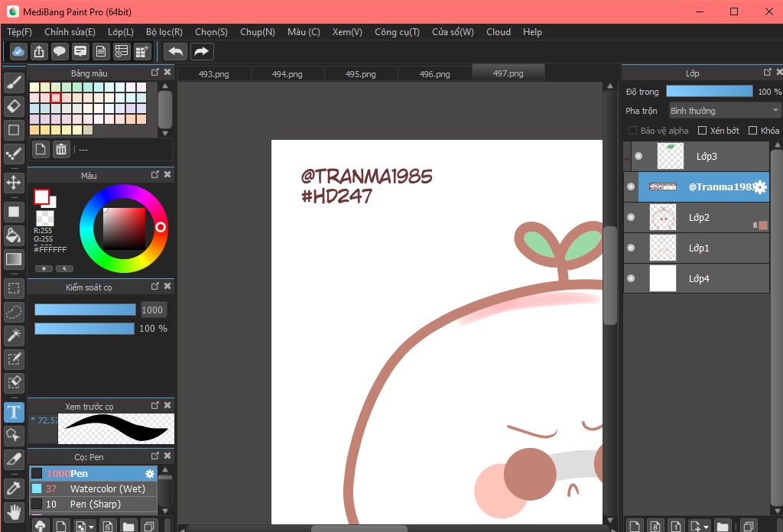The height and width of the screenshot is (532, 783).
Task: Select the Select Eraser tool
Action: pos(14,382)
